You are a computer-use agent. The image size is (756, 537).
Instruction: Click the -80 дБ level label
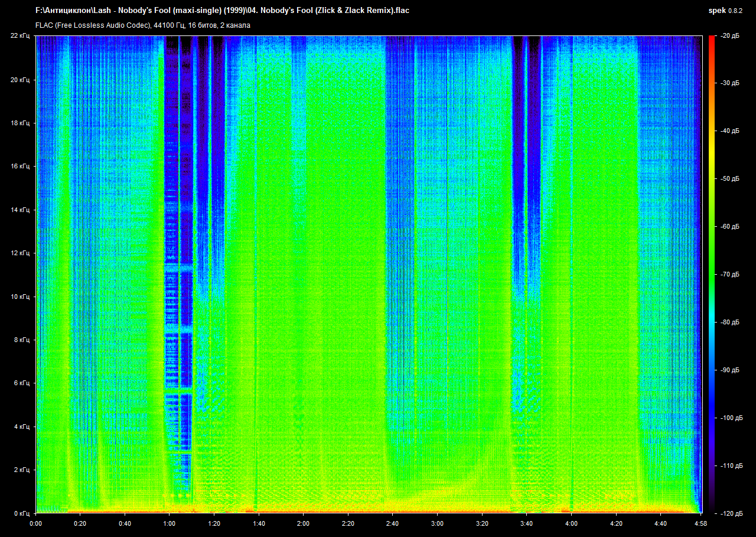click(x=730, y=323)
